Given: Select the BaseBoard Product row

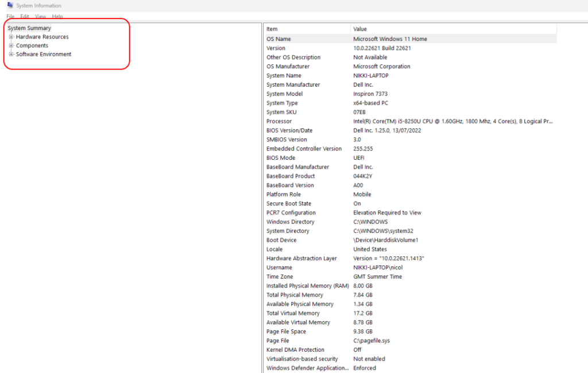Looking at the screenshot, I should [x=411, y=176].
